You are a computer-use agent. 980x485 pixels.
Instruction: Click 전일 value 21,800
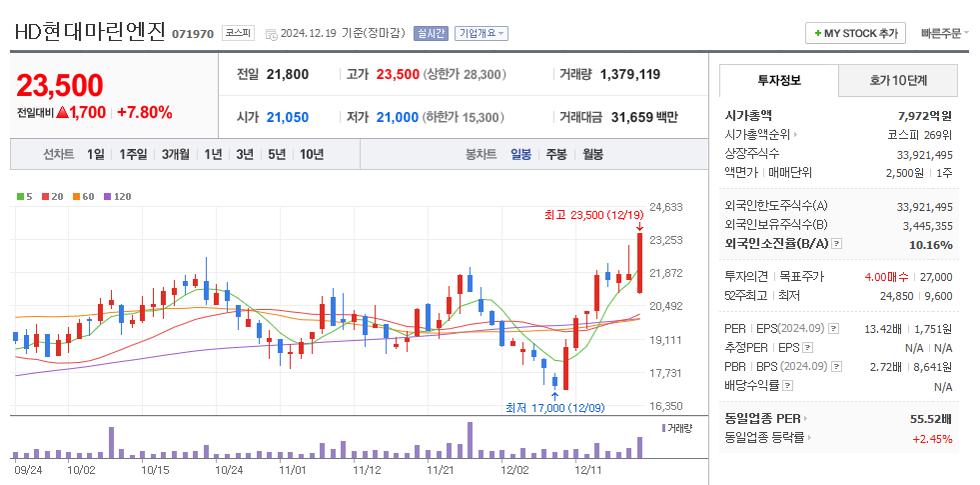tap(288, 74)
